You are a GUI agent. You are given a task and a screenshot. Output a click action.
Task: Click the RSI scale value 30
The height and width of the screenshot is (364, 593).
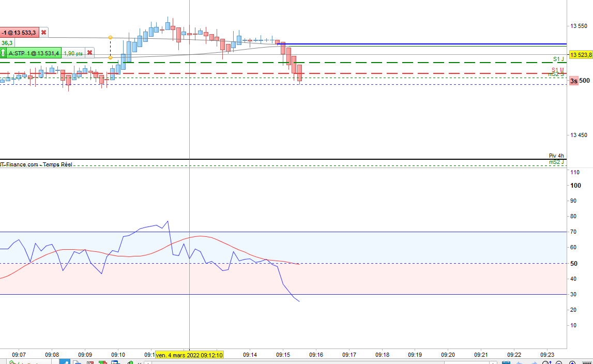click(x=573, y=294)
